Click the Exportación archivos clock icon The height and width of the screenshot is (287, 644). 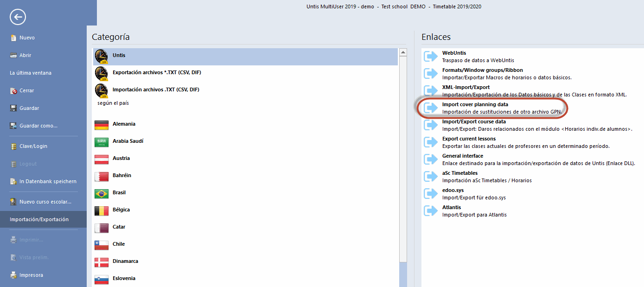pyautogui.click(x=101, y=73)
